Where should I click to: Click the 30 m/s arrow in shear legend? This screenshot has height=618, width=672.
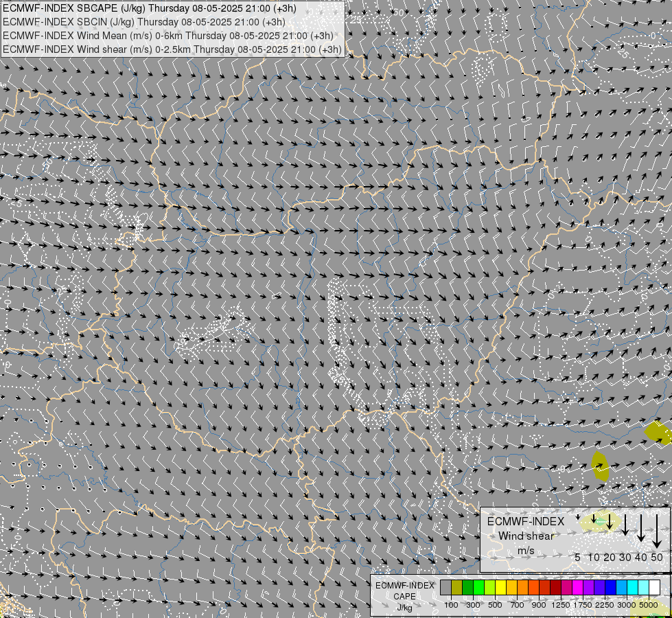point(625,525)
